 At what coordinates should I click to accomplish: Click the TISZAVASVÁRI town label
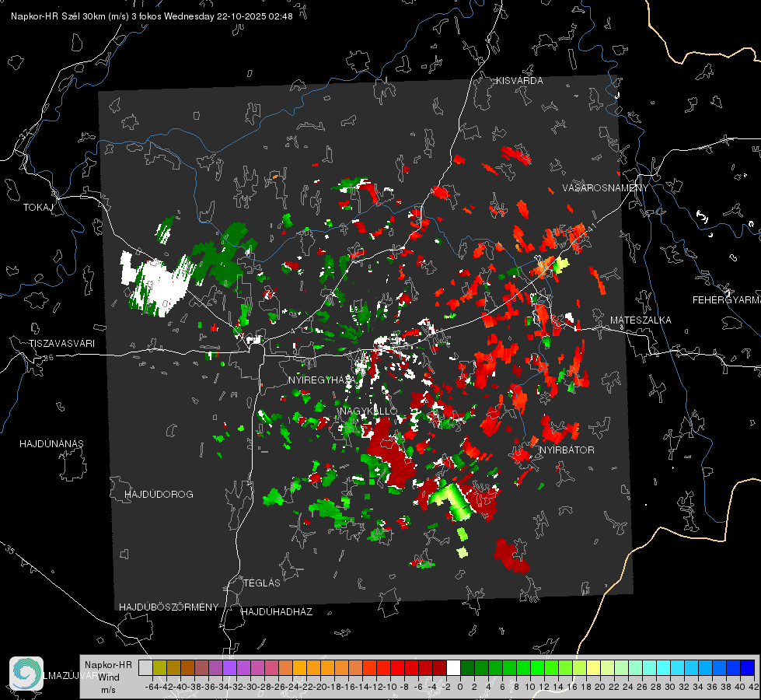click(61, 344)
